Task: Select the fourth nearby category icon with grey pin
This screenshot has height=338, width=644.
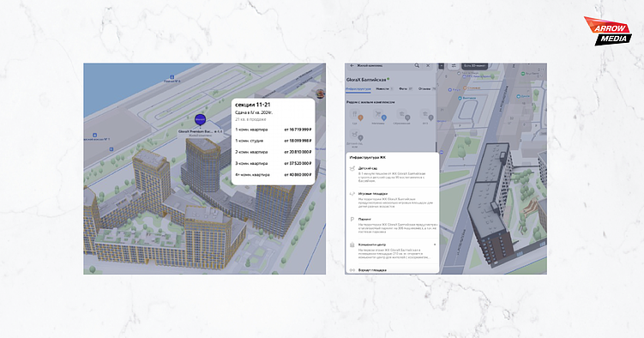Action: click(427, 116)
